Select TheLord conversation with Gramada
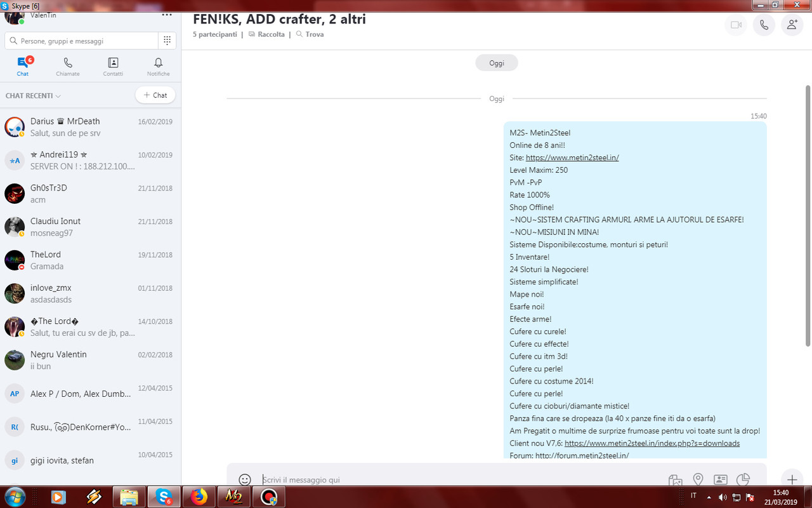 click(91, 260)
